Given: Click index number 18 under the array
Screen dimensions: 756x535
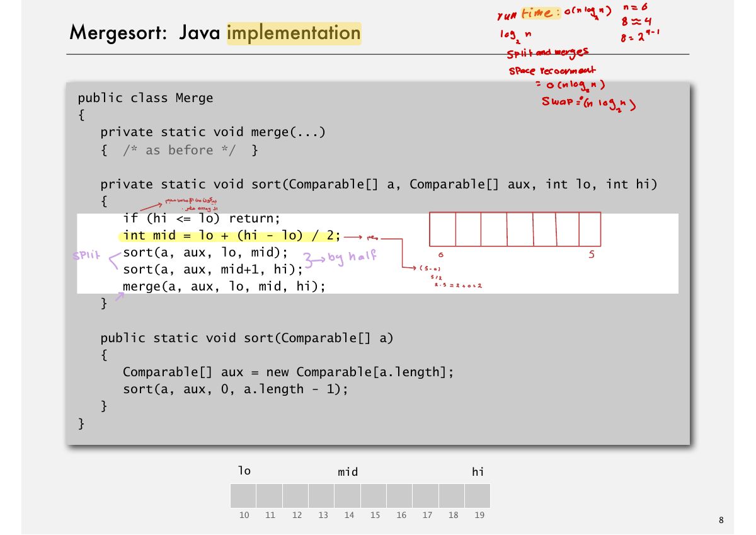Looking at the screenshot, I should (454, 515).
